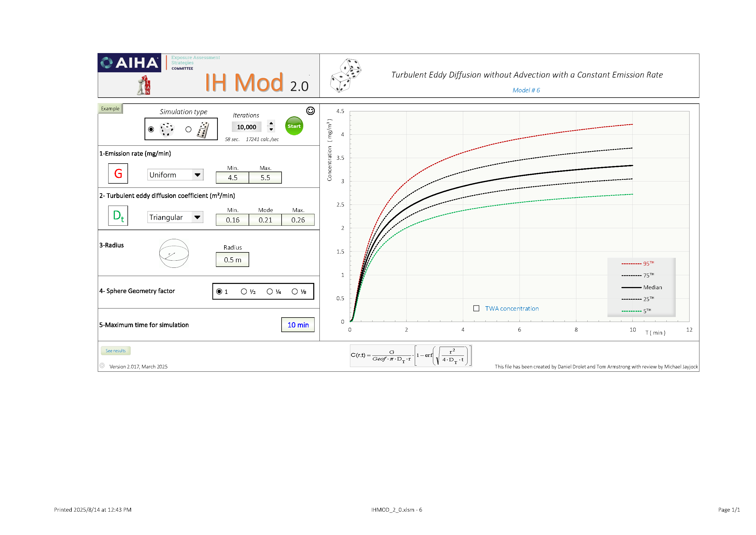This screenshot has height=535, width=756.
Task: Click the 10 min maximum time field
Action: pos(298,325)
